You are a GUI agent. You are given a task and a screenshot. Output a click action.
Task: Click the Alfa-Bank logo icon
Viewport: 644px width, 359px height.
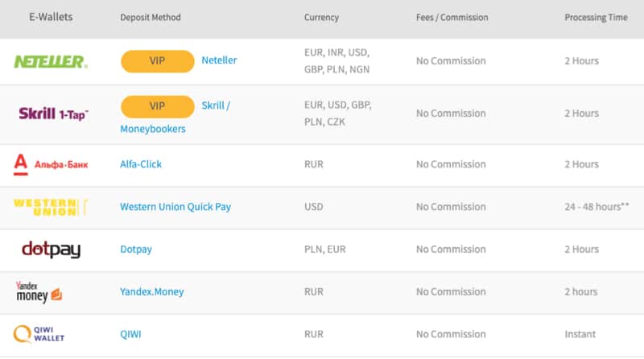click(51, 164)
